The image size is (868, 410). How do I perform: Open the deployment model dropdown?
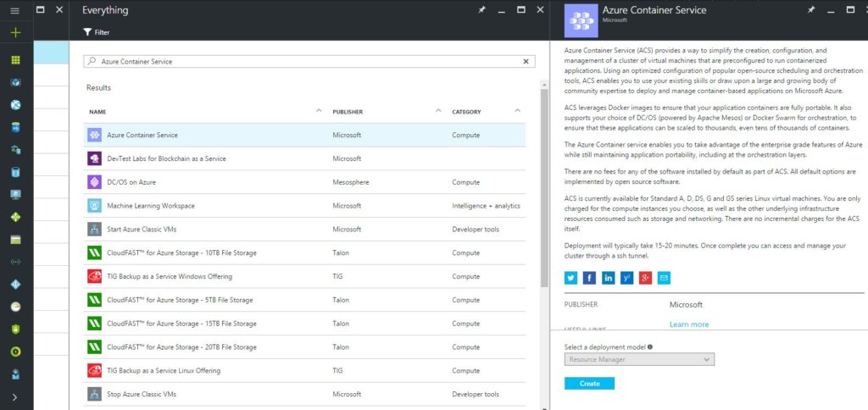[639, 360]
